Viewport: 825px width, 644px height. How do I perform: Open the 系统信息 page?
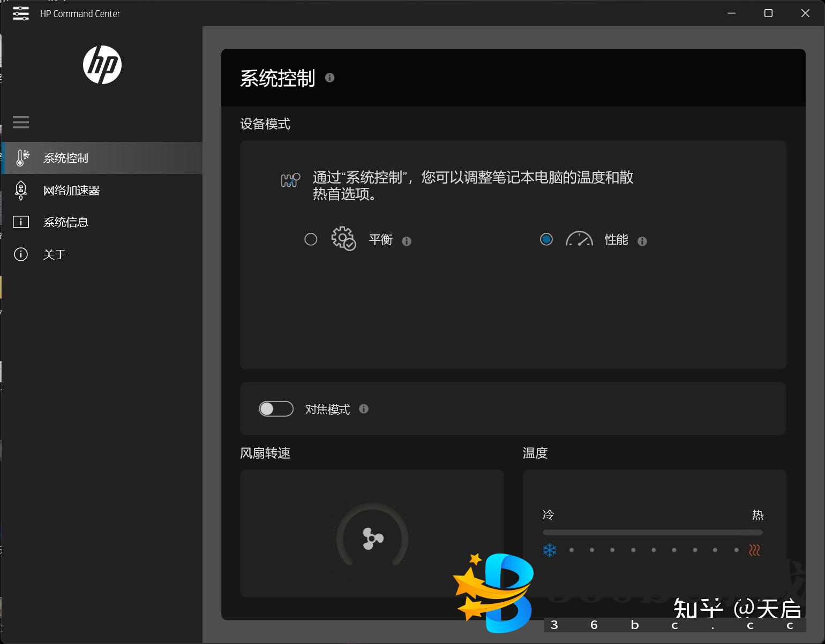[65, 222]
